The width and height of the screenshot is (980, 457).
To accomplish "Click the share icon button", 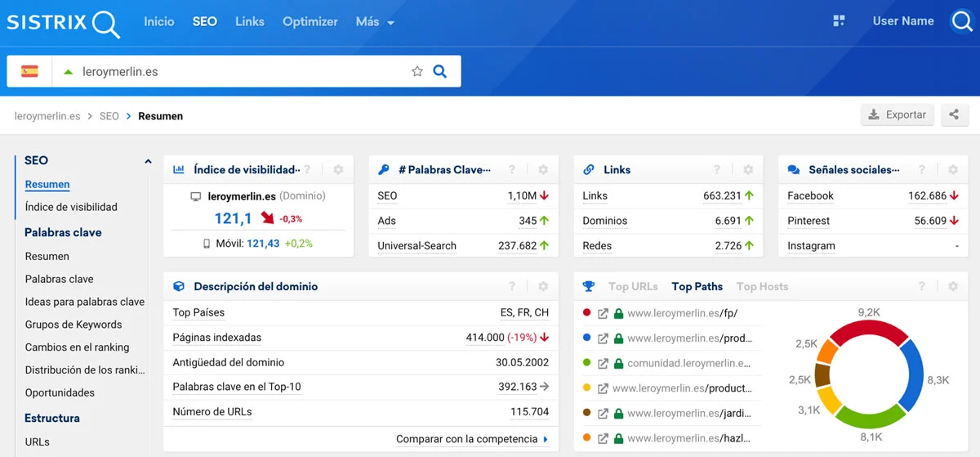I will [954, 115].
